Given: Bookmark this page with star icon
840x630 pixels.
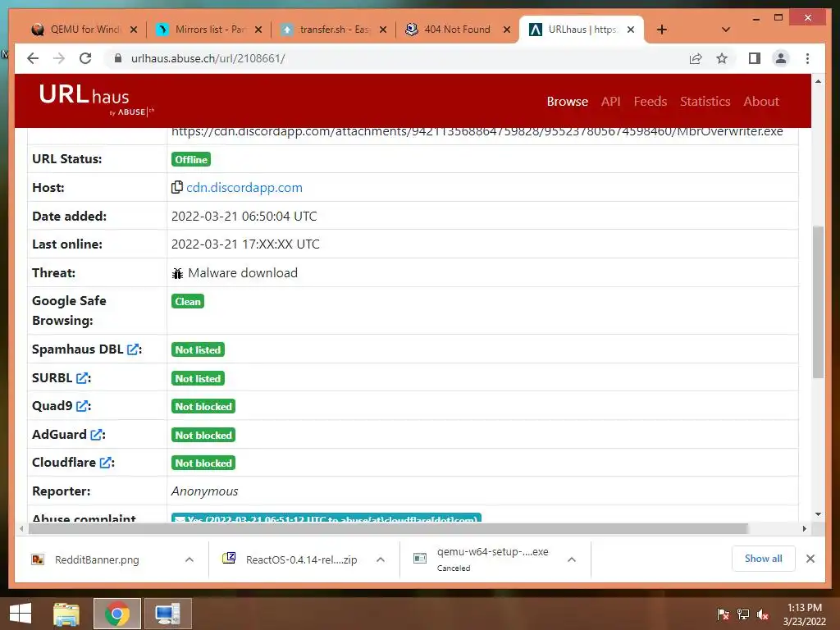Looking at the screenshot, I should [x=722, y=58].
